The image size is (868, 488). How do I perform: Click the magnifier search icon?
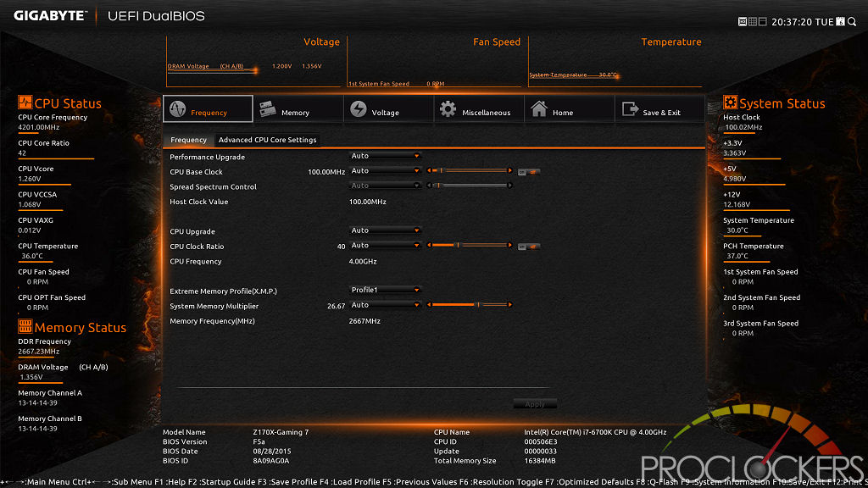[x=852, y=21]
